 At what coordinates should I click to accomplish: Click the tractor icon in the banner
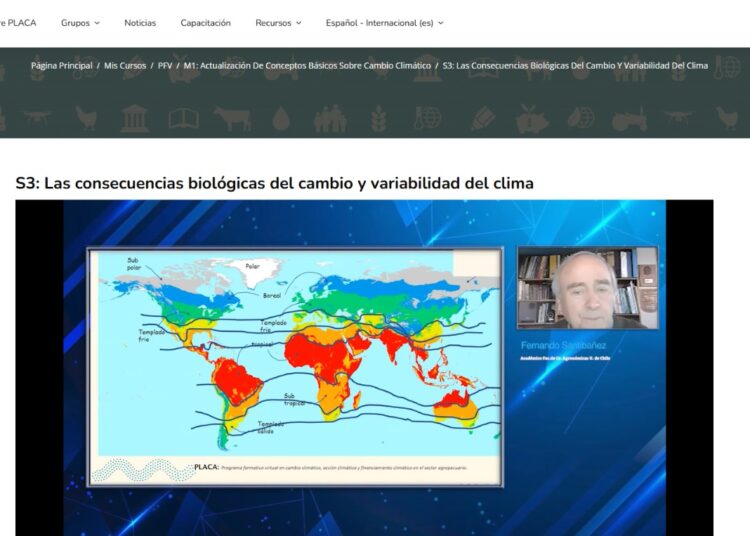[x=629, y=119]
